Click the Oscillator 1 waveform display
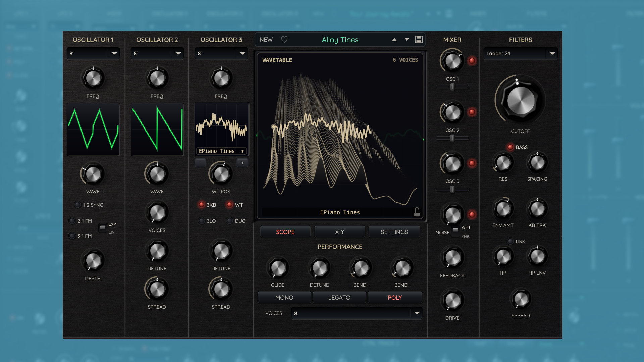Image resolution: width=644 pixels, height=362 pixels. click(93, 129)
